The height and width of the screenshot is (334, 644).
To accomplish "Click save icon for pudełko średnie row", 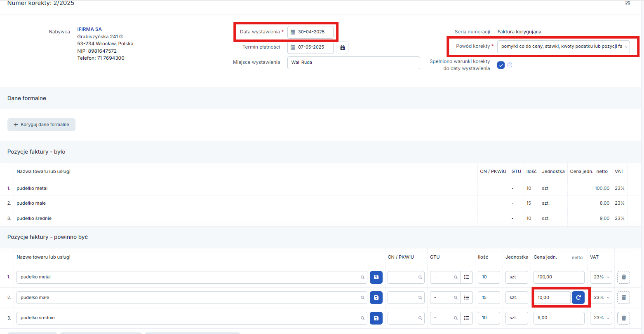I will 376,318.
